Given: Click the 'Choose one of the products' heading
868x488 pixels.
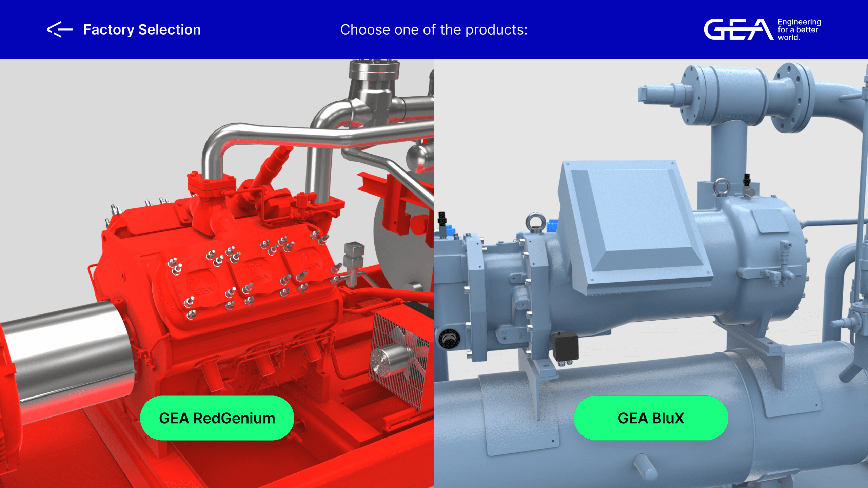Looking at the screenshot, I should coord(434,30).
